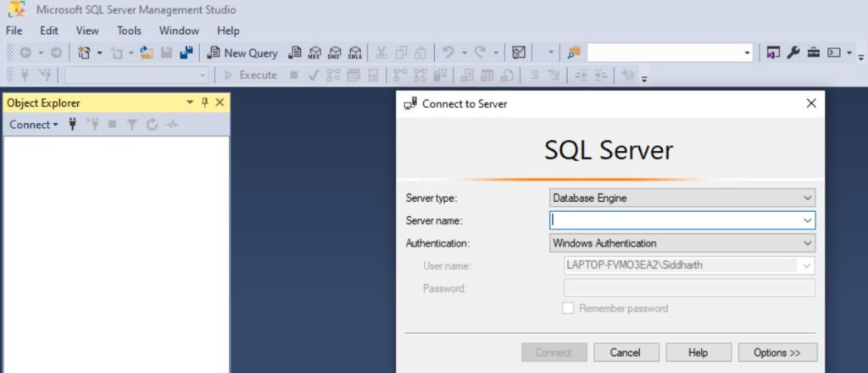Click the Paste icon in toolbar
Screen dimensions: 868x373
(420, 53)
